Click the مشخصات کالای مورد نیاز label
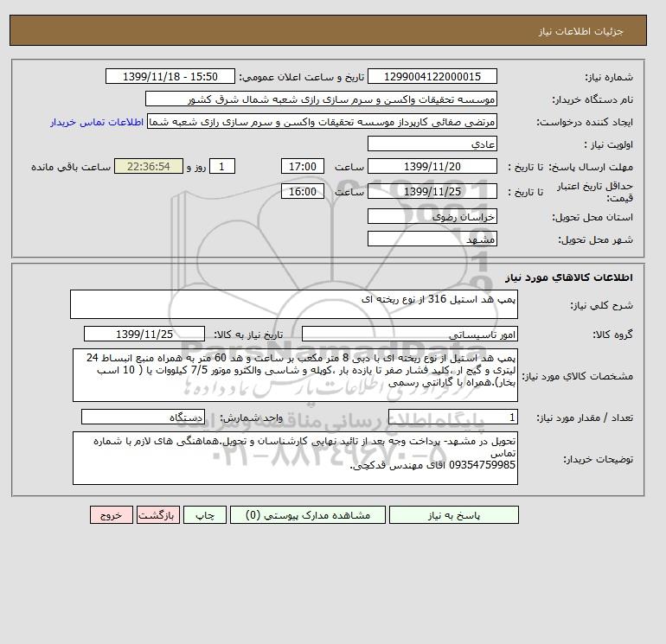The width and height of the screenshot is (666, 644). pyautogui.click(x=577, y=376)
